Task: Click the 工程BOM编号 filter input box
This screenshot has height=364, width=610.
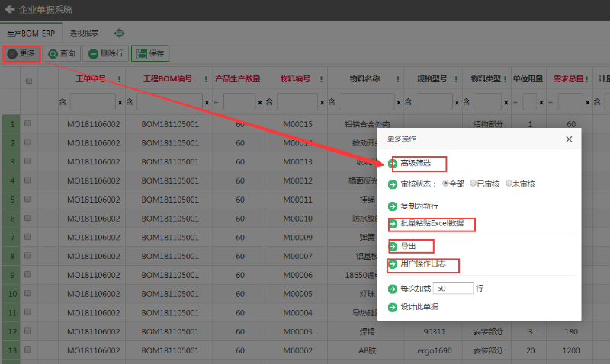Action: coord(170,102)
